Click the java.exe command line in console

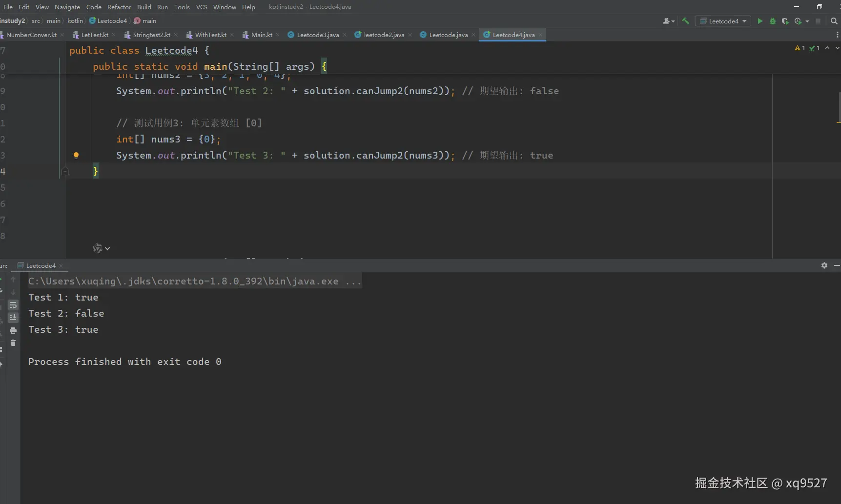[x=195, y=282]
